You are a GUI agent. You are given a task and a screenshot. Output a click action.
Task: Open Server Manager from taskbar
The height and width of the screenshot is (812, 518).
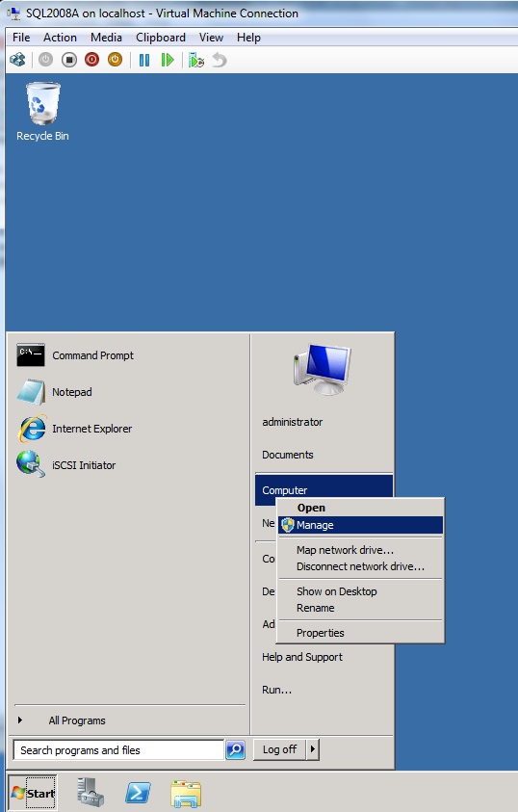(91, 793)
